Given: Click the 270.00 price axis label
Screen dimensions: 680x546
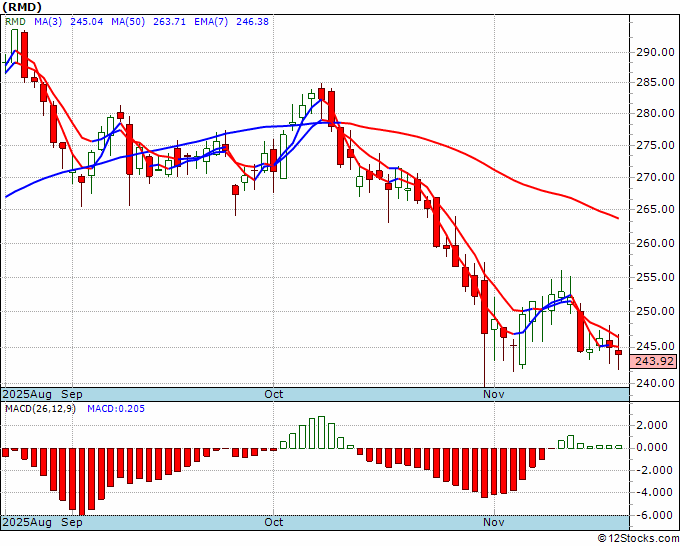Looking at the screenshot, I should pos(655,177).
